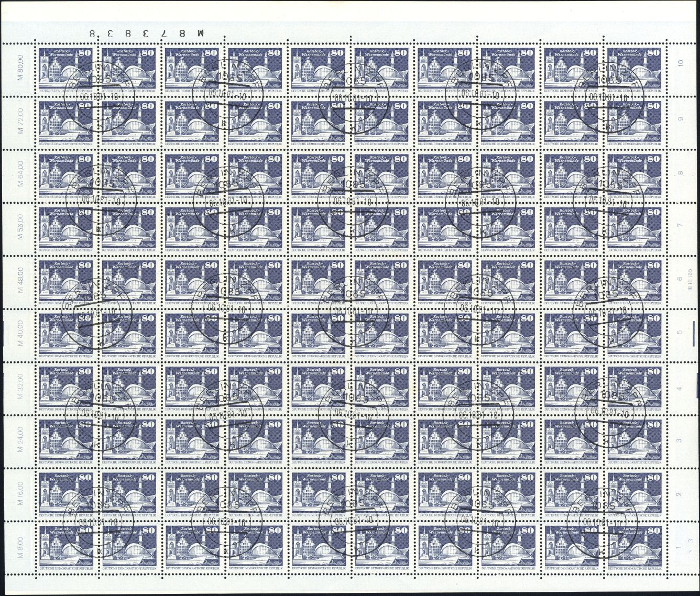Select row number 7 in right margin
The width and height of the screenshot is (700, 596).
(x=681, y=225)
